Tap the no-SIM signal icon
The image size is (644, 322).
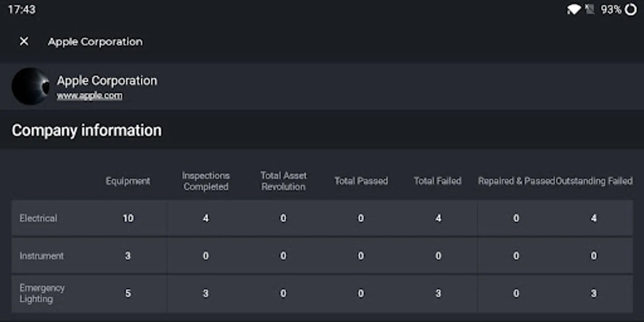590,9
